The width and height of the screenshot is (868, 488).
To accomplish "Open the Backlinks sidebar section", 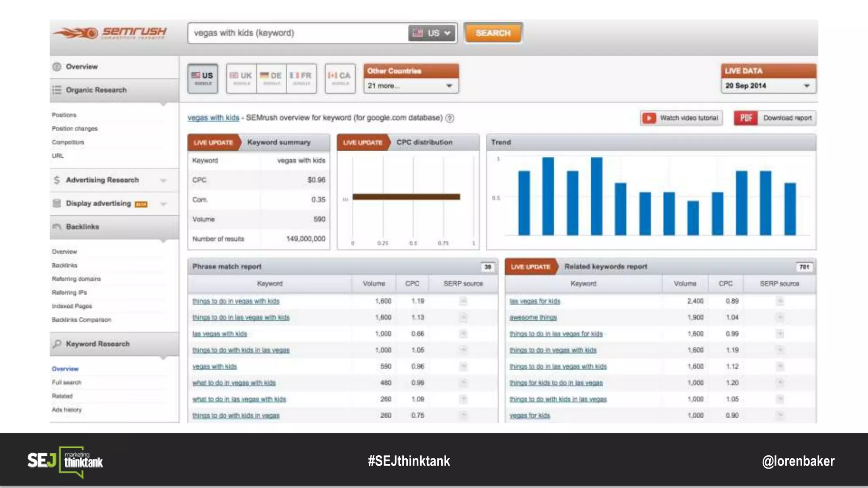I will pyautogui.click(x=83, y=227).
